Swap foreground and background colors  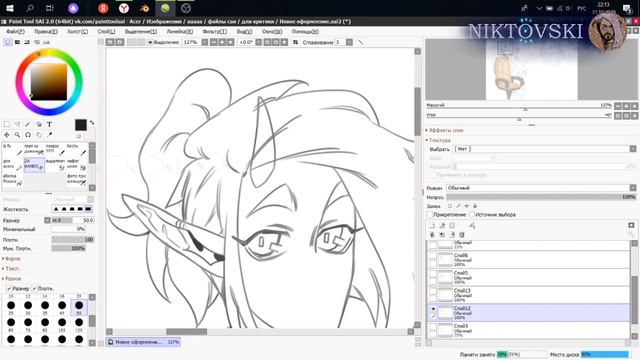coord(92,122)
